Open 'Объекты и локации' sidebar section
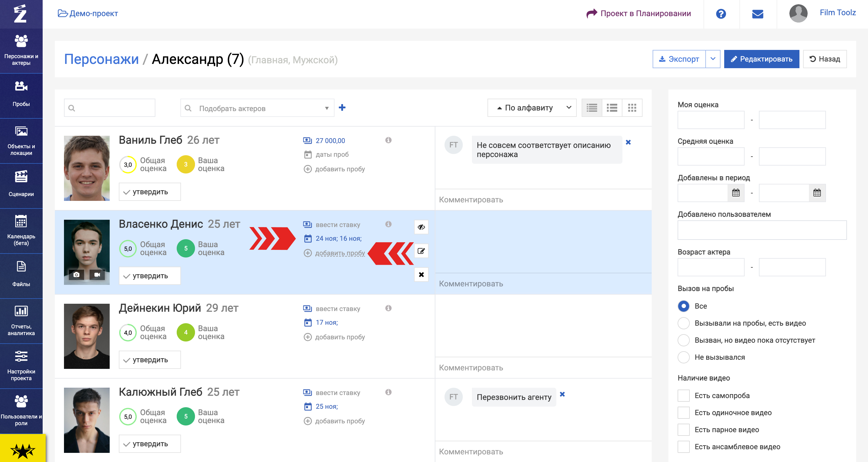The width and height of the screenshot is (868, 462). coord(21,141)
